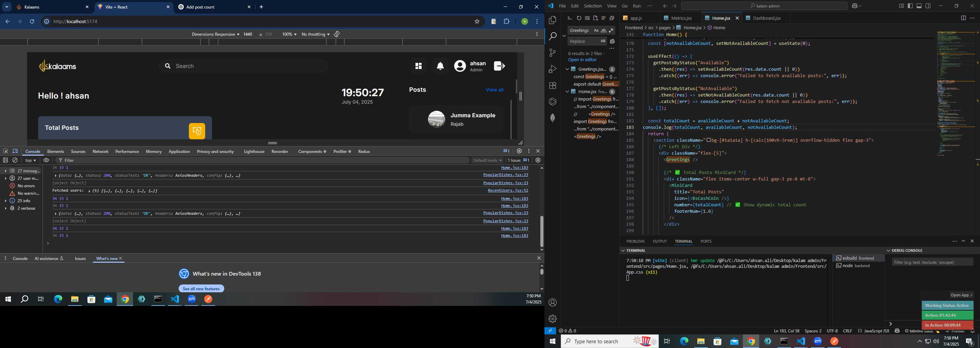Open Dashboard.jsx editor tab
This screenshot has width=980, height=348.
point(764,18)
